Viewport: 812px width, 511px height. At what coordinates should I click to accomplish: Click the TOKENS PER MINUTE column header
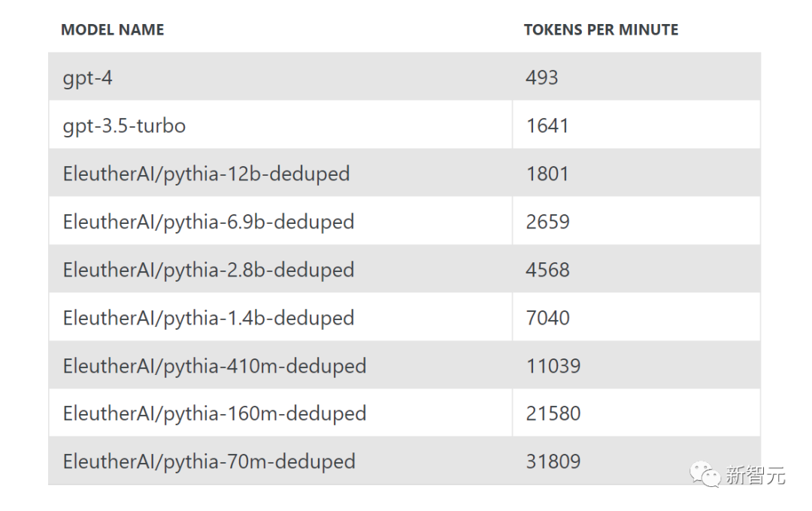coord(601,30)
